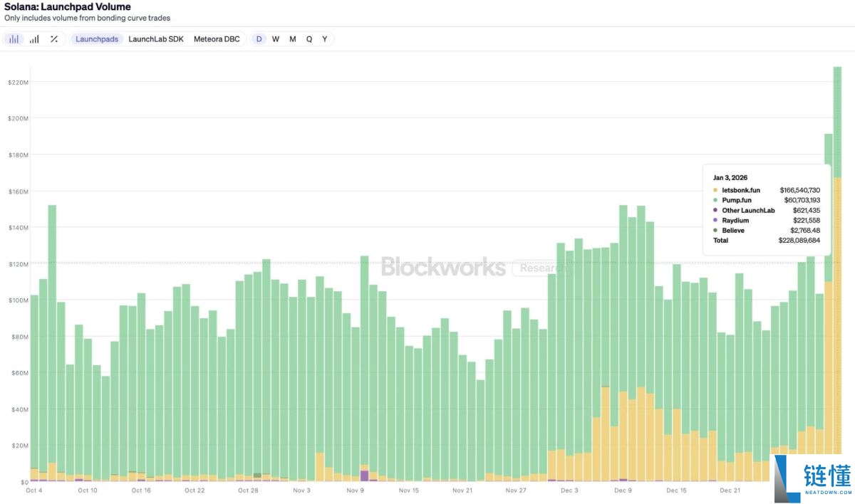Set interval to weekly (W)
The width and height of the screenshot is (855, 504).
276,39
